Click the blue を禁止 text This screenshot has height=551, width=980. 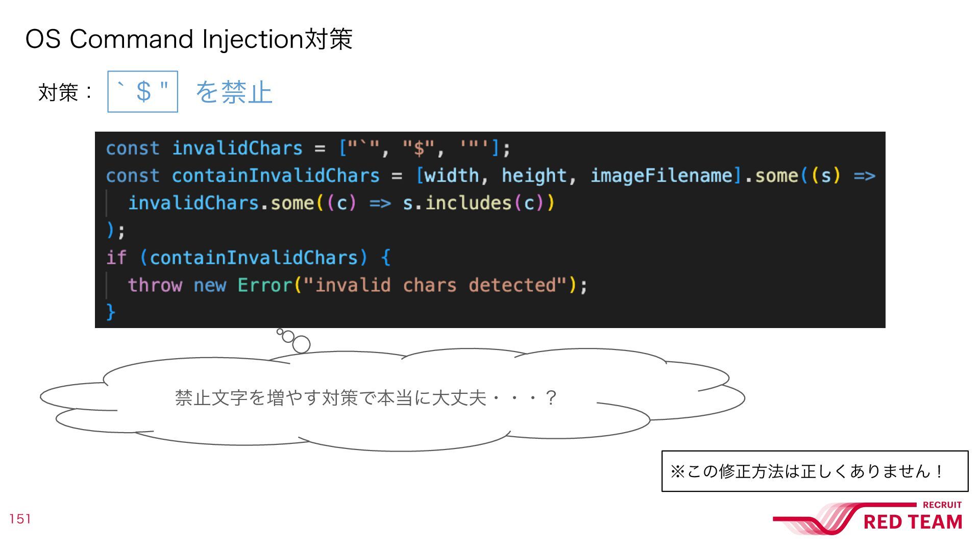pos(234,92)
